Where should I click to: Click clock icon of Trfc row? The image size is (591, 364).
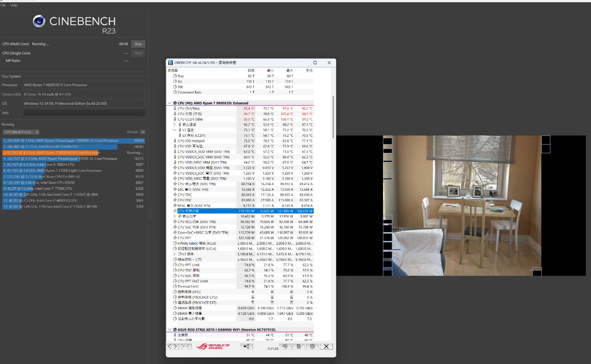175,87
